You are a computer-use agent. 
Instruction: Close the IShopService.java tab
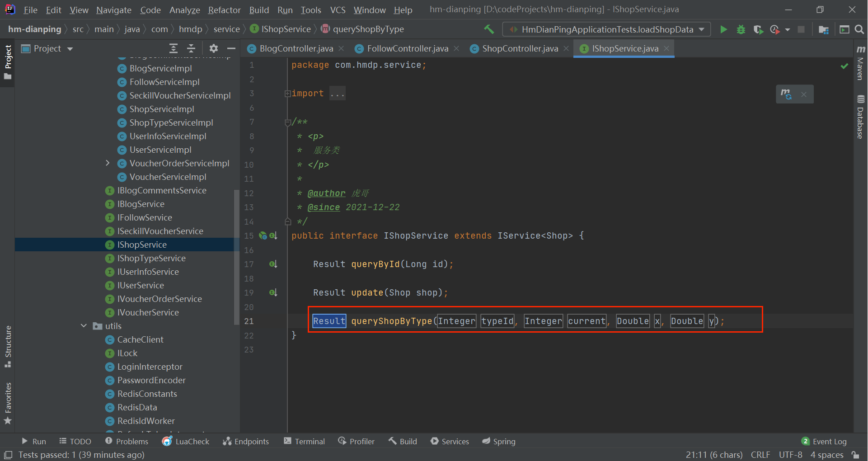tap(666, 48)
